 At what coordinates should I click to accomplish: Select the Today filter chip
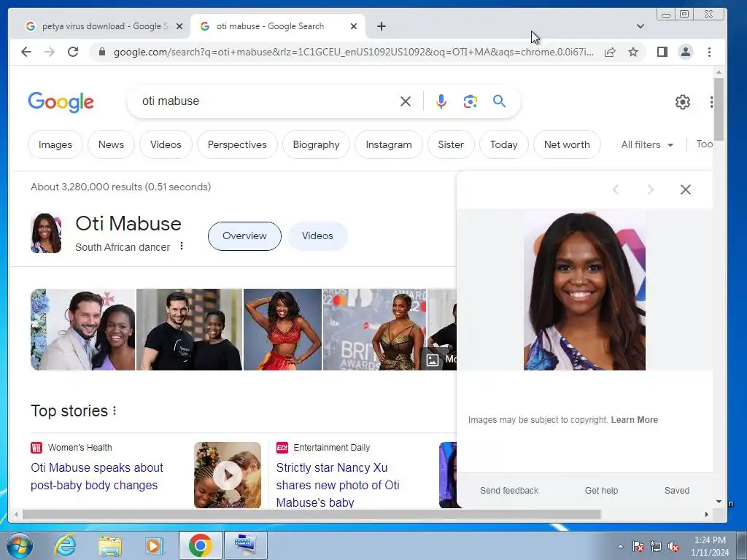[x=503, y=144]
